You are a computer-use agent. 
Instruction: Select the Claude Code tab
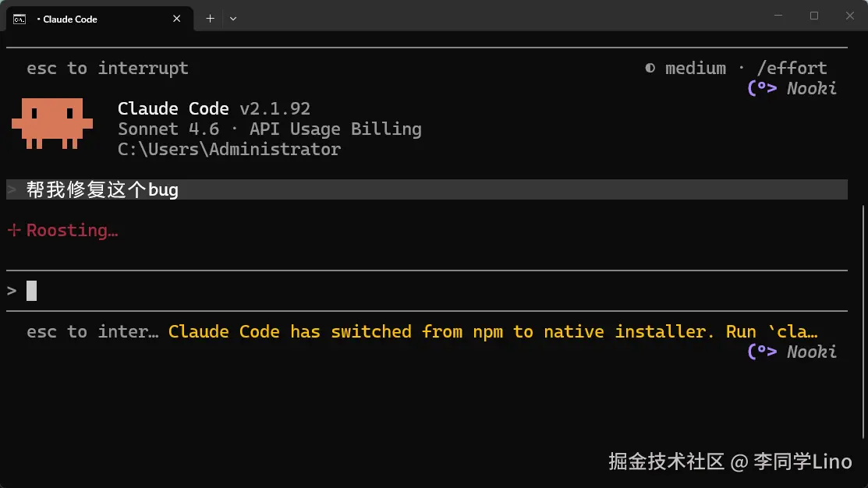click(94, 19)
